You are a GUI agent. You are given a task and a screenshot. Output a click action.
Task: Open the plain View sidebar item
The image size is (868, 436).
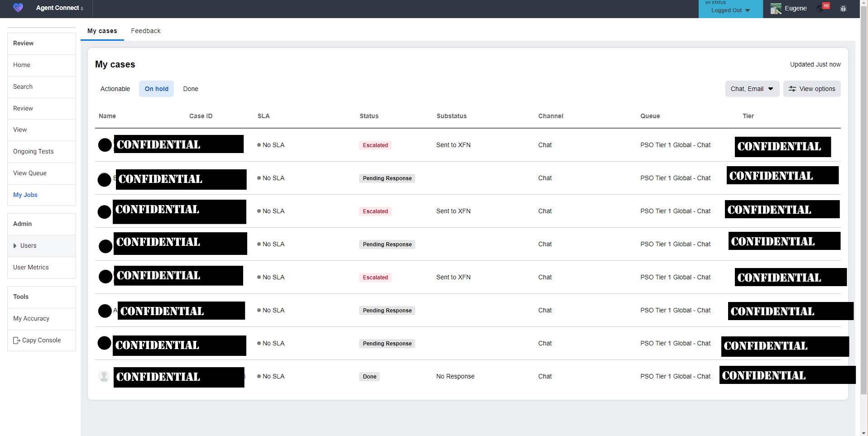point(42,129)
